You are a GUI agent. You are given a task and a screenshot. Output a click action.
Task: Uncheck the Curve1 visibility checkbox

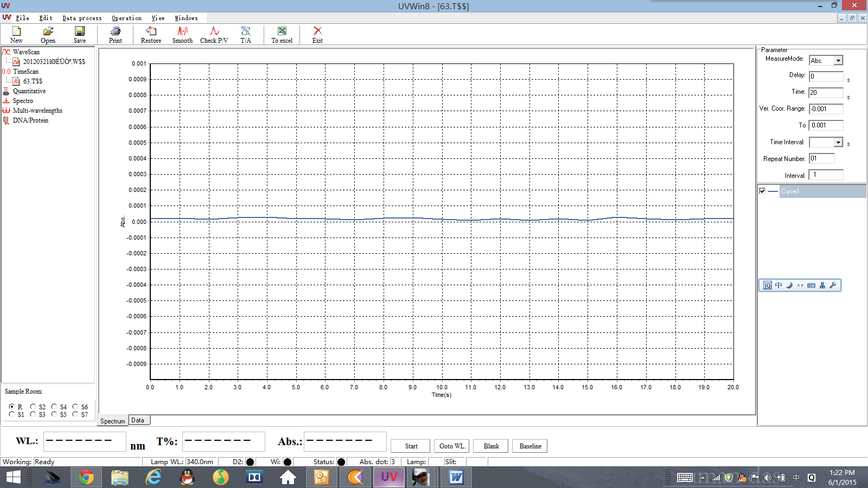pos(762,191)
